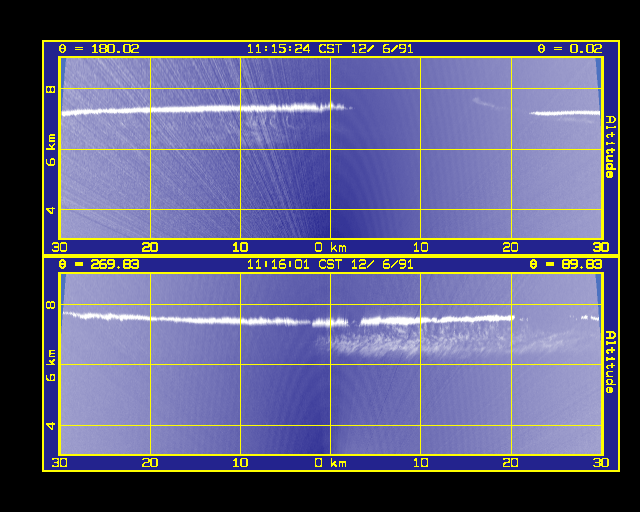This screenshot has height=512, width=640.
Task: Click the θ = 180.02 angle label
Action: [99, 49]
